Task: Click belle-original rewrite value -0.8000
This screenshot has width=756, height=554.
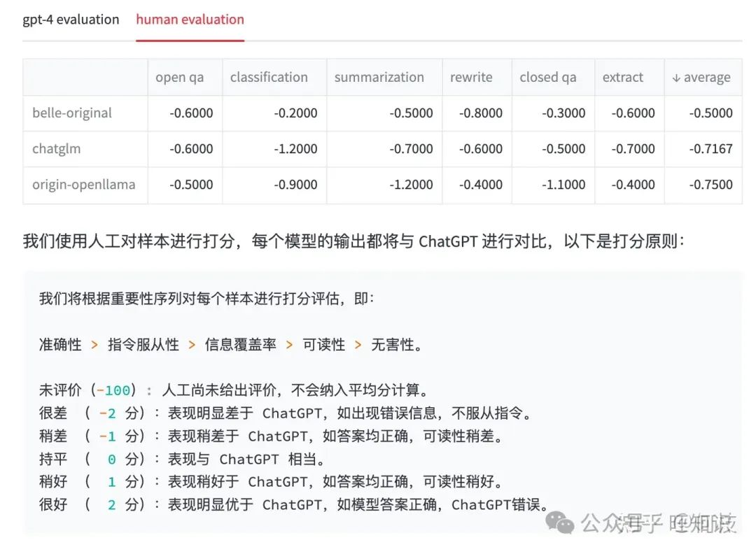Action: 481,113
